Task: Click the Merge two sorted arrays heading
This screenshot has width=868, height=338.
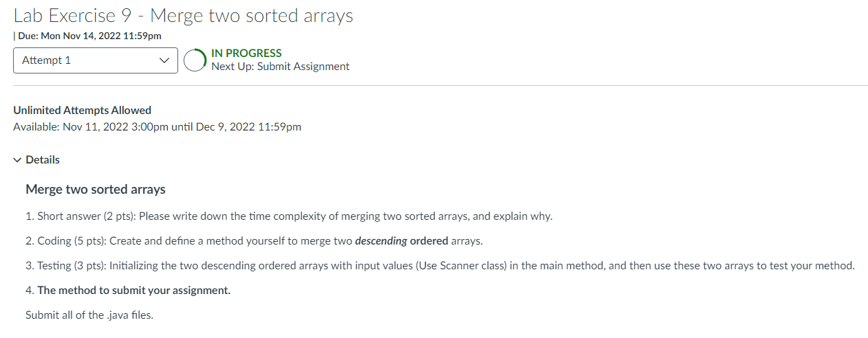Action: (96, 190)
